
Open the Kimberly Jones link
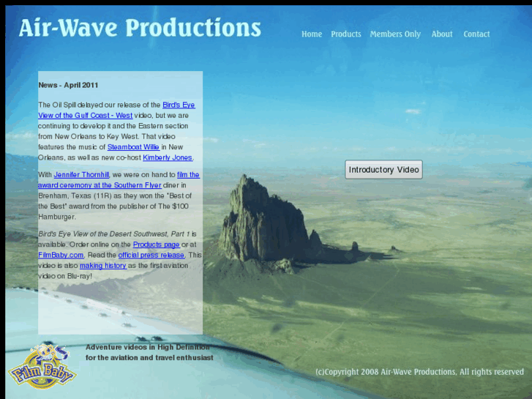[168, 157]
